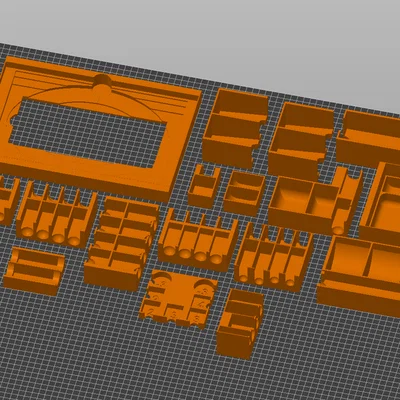Screen dimensions: 400x400
Task: Select the two-compartment box immediately right of the frame
Action: [235, 128]
